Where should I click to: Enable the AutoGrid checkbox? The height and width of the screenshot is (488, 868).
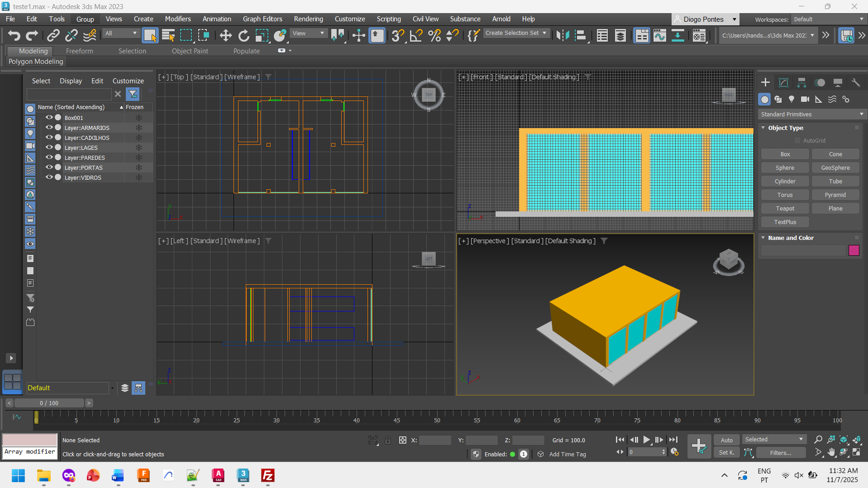coord(797,141)
